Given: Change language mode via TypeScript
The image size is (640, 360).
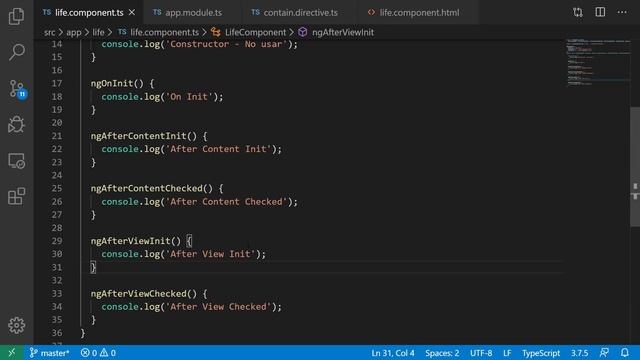Looking at the screenshot, I should pos(541,353).
